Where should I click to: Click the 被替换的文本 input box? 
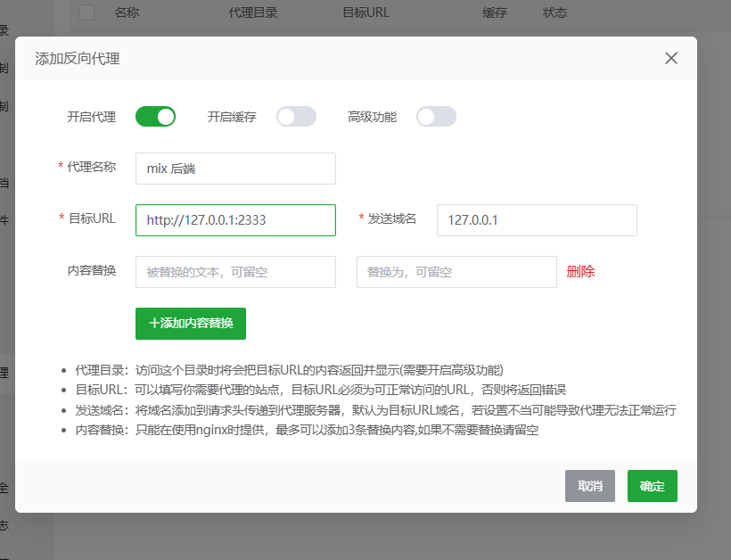(x=235, y=272)
